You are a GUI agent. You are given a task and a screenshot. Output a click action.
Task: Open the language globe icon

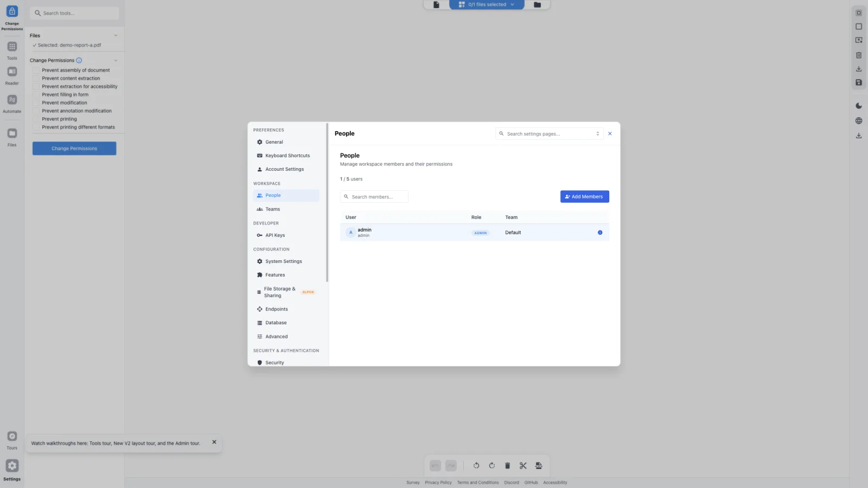pos(859,121)
